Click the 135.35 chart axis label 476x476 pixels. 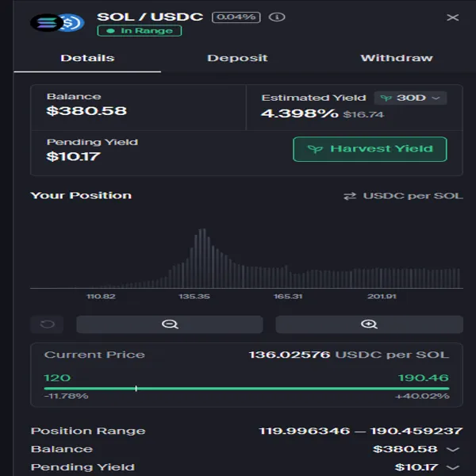(194, 297)
